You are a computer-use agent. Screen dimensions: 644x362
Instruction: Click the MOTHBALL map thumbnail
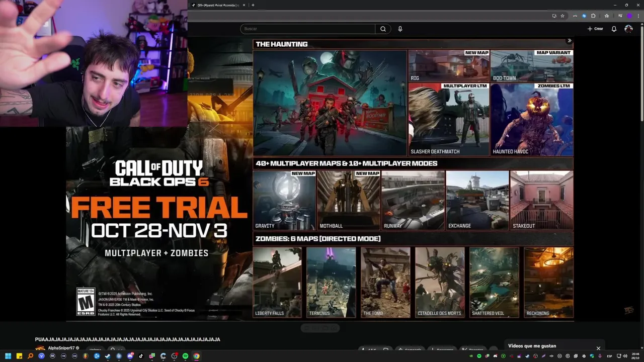[x=349, y=200]
